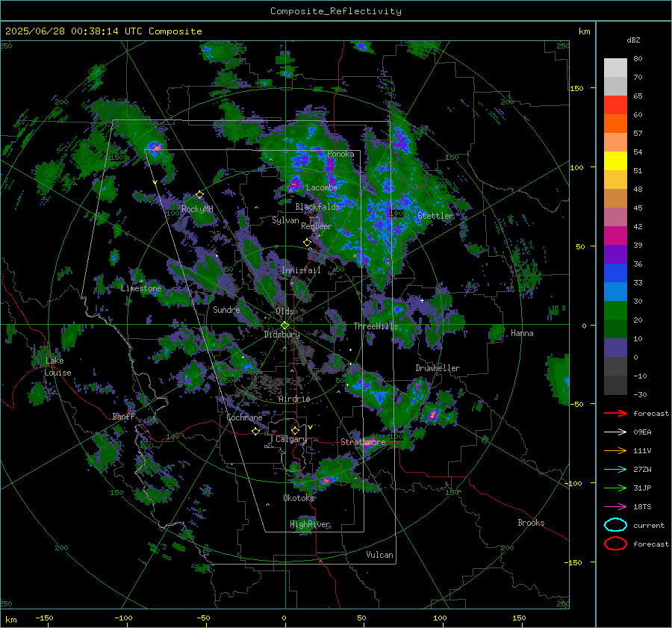This screenshot has height=628, width=672.
Task: Click the Blackfalds city label
Action: pyautogui.click(x=317, y=207)
